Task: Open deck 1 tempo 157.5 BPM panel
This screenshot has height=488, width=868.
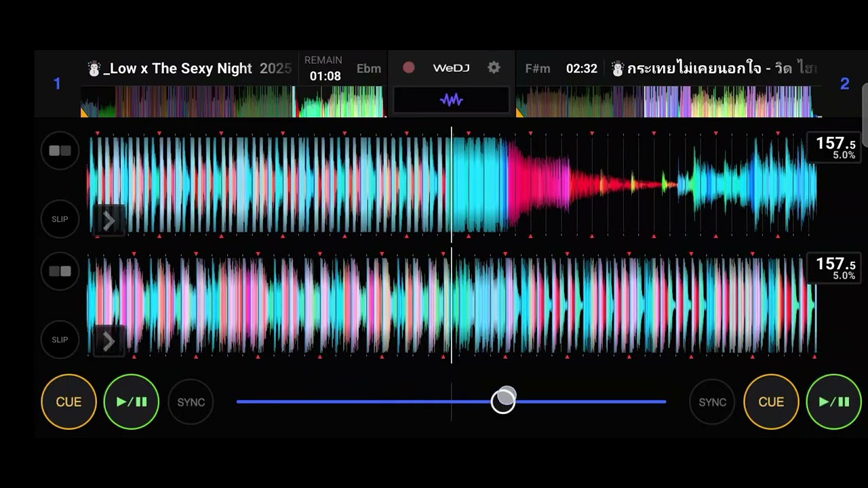Action: (x=834, y=148)
